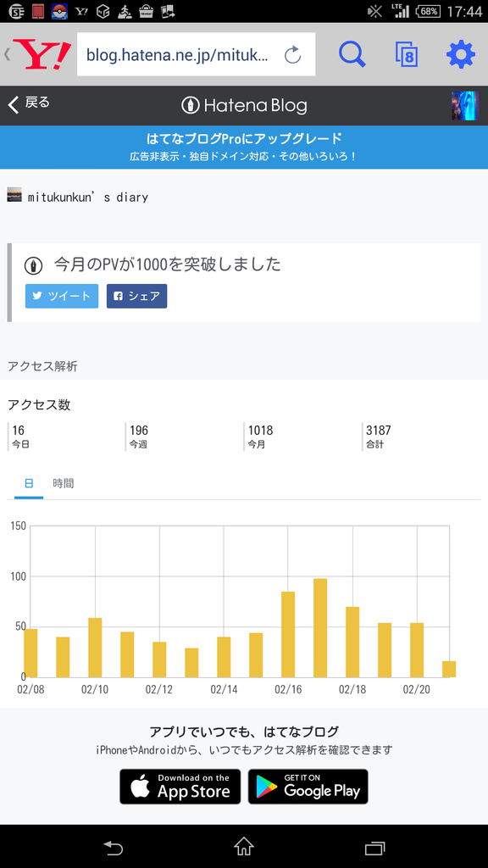The image size is (488, 868).
Task: Tap the small back chevron beside Yahoo logo
Action: (x=7, y=54)
